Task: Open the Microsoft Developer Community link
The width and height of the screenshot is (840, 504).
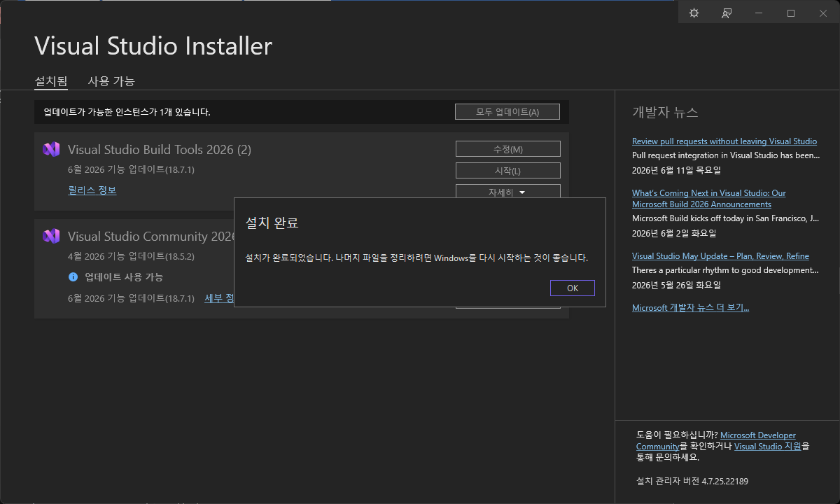Action: coord(716,440)
